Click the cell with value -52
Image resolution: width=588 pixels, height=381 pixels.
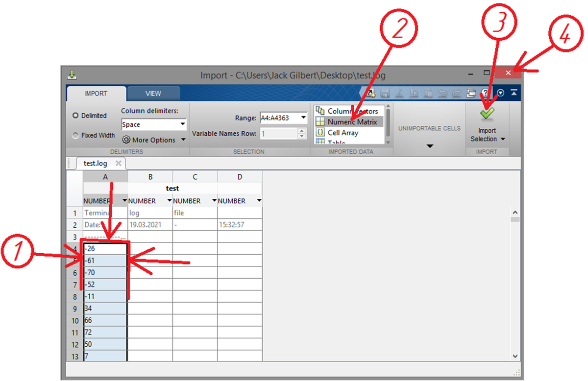105,285
